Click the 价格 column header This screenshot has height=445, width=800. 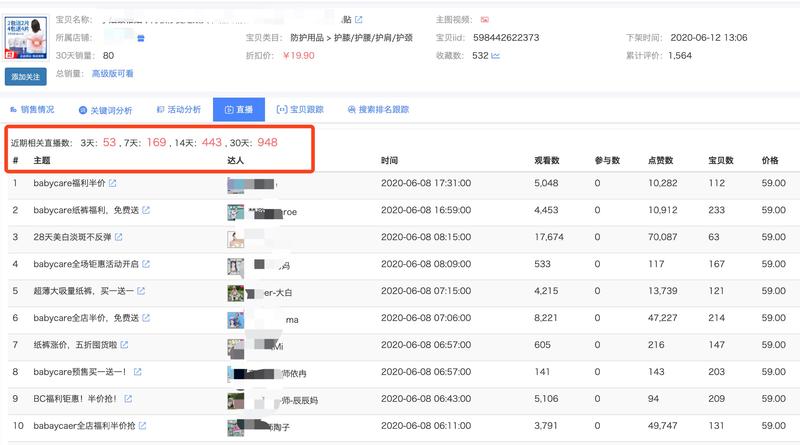[x=770, y=160]
